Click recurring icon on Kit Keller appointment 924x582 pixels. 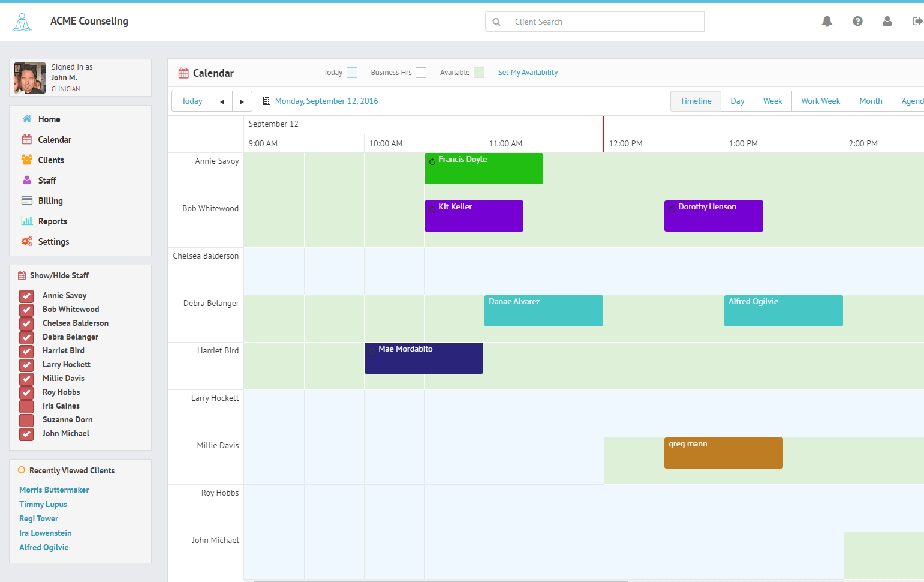pos(432,209)
